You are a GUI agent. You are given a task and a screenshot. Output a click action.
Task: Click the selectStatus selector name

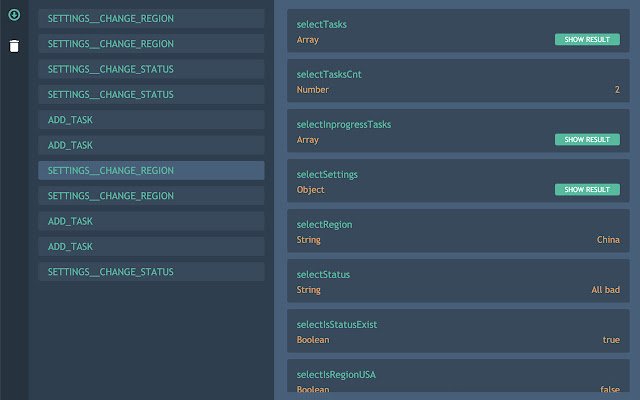(323, 274)
